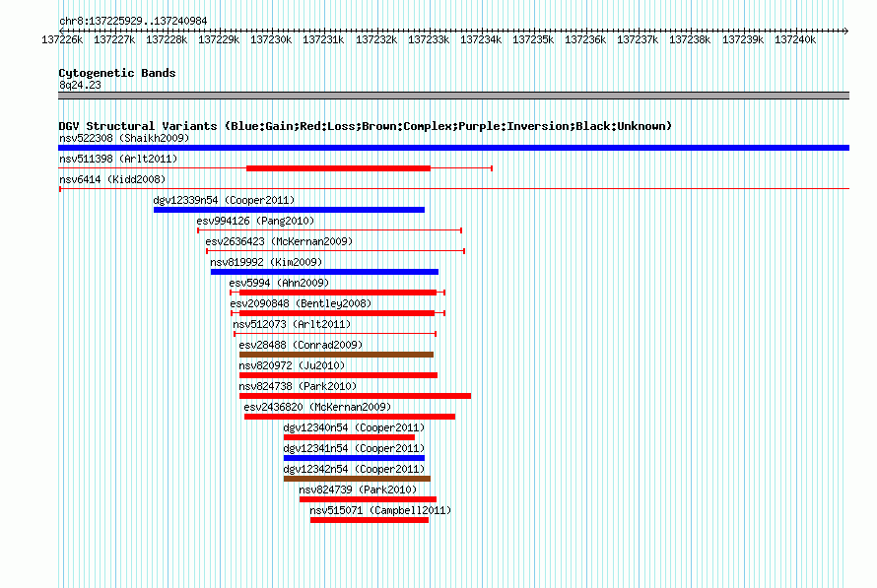Click the 8q24.23 band label
This screenshot has height=588, width=877.
coord(80,85)
